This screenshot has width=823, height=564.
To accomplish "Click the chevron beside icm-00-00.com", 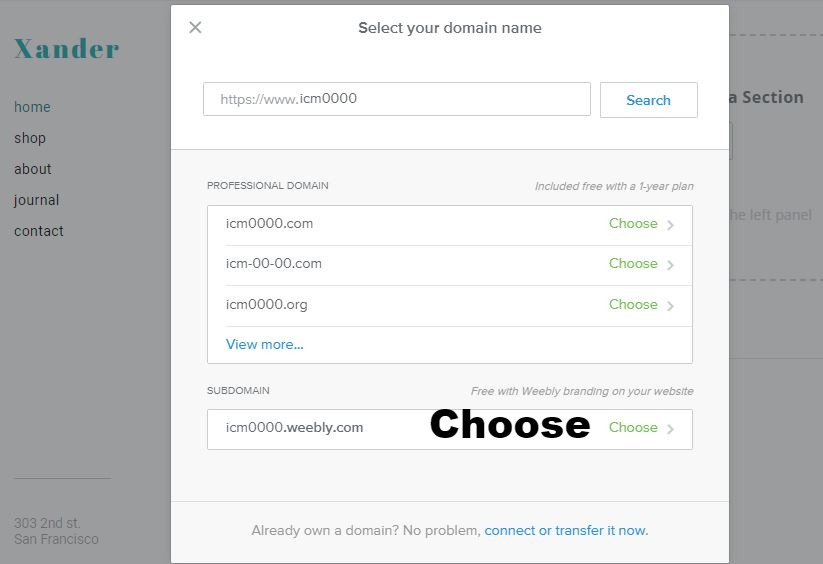I will pyautogui.click(x=670, y=265).
